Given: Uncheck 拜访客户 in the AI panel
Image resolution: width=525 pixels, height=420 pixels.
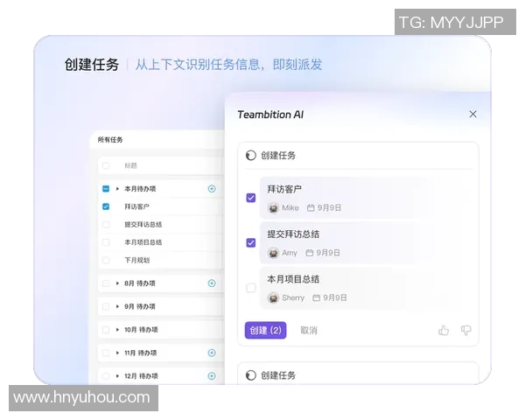Looking at the screenshot, I should (x=251, y=198).
